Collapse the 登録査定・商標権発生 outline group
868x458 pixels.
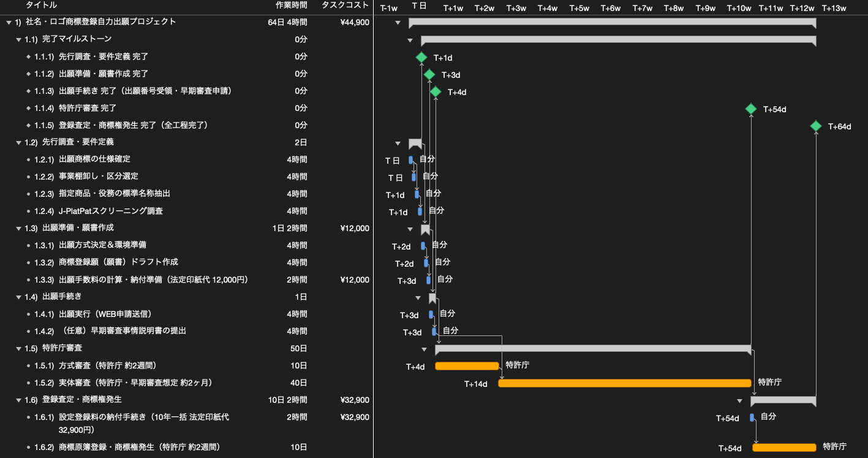pyautogui.click(x=19, y=400)
